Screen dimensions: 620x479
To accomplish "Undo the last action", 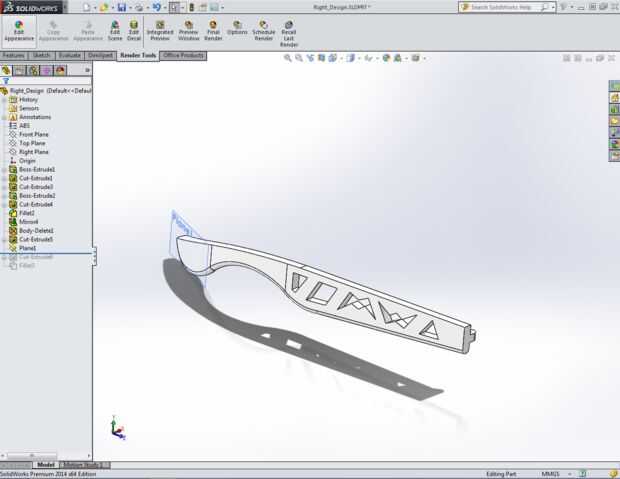I will 157,7.
